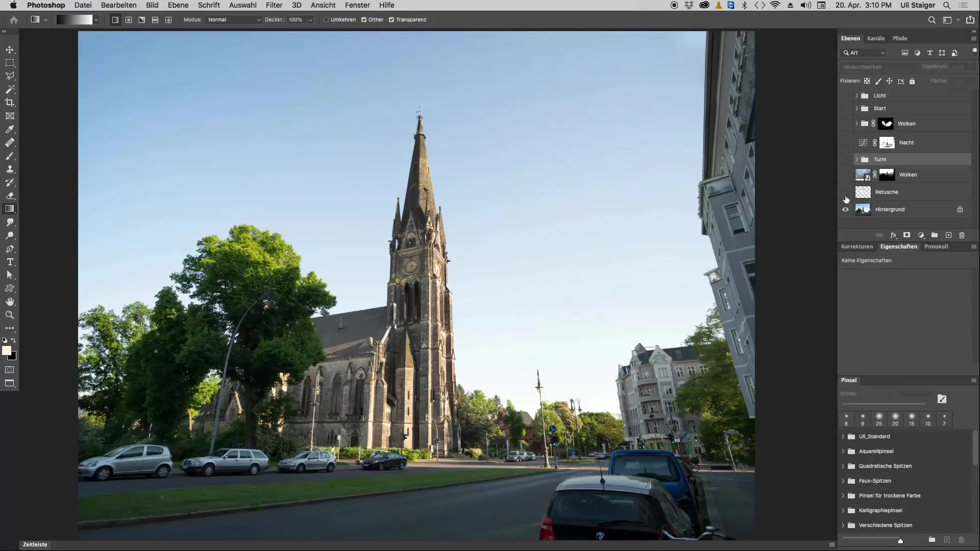
Task: Select the Eraser tool
Action: pyautogui.click(x=10, y=195)
